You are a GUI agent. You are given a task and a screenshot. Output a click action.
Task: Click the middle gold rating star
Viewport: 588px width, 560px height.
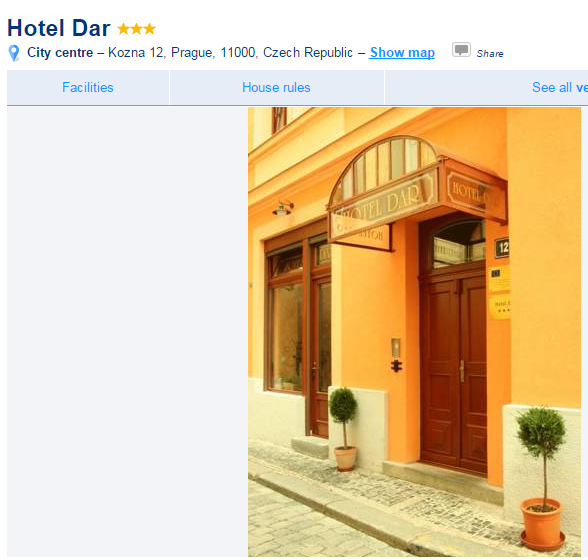(x=136, y=29)
